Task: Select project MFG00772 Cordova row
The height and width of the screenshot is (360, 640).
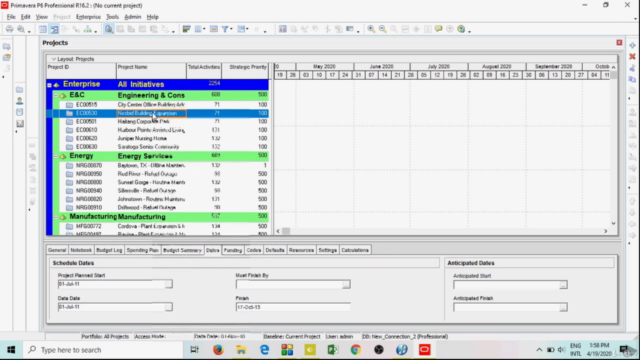Action: [158, 226]
